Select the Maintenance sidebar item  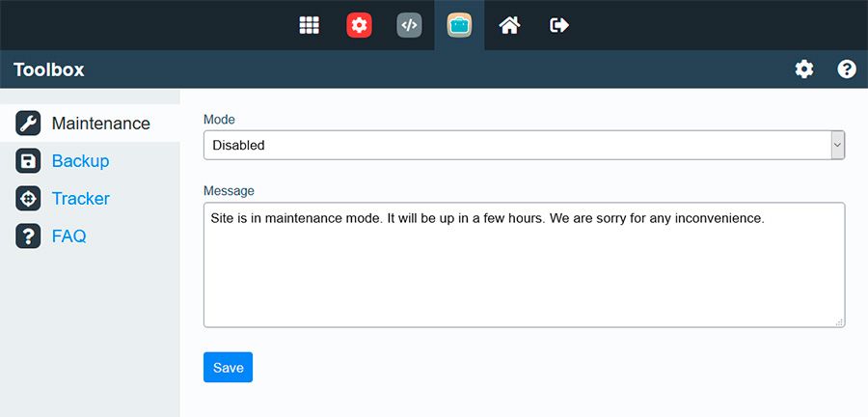[100, 124]
